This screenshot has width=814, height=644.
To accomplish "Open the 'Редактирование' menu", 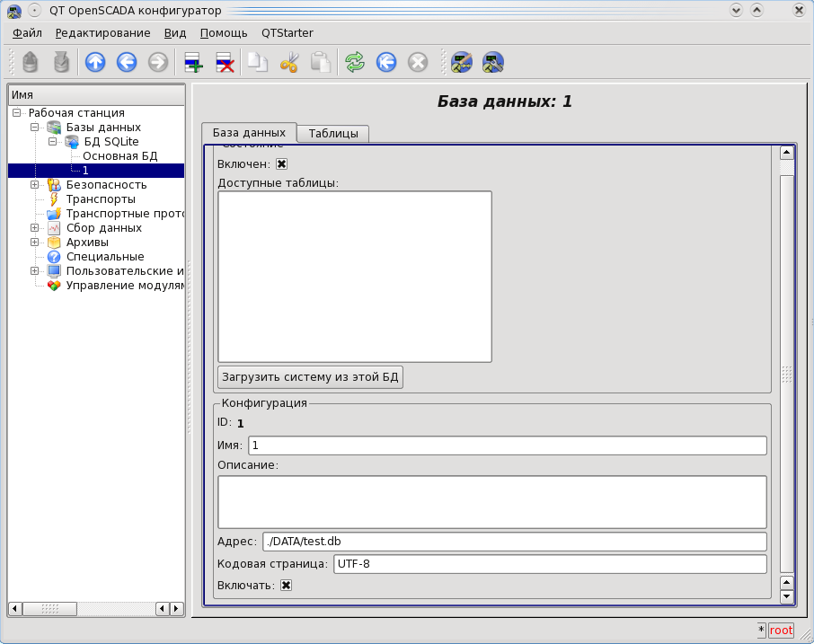I will pos(102,33).
